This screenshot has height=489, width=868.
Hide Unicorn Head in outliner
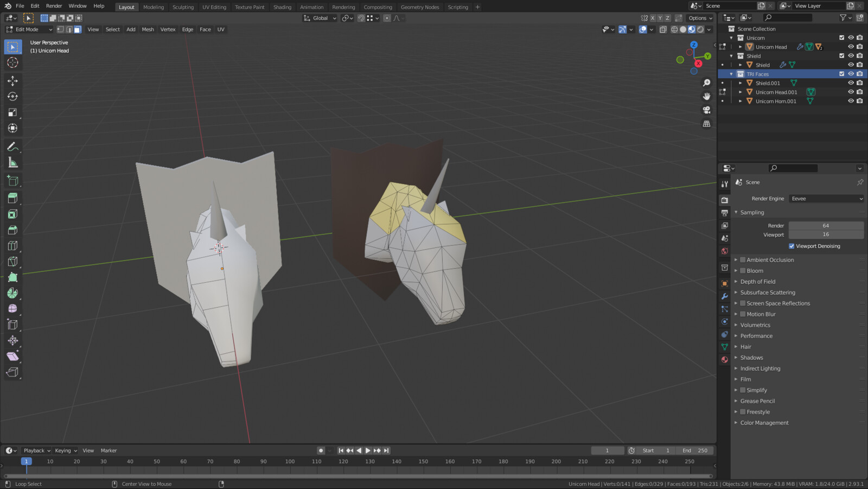tap(851, 47)
